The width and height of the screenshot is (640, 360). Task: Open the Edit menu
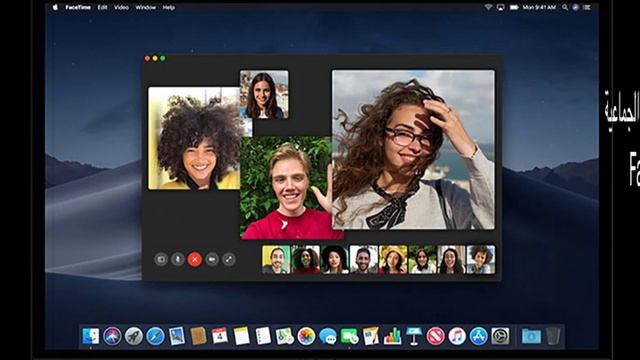click(x=102, y=7)
